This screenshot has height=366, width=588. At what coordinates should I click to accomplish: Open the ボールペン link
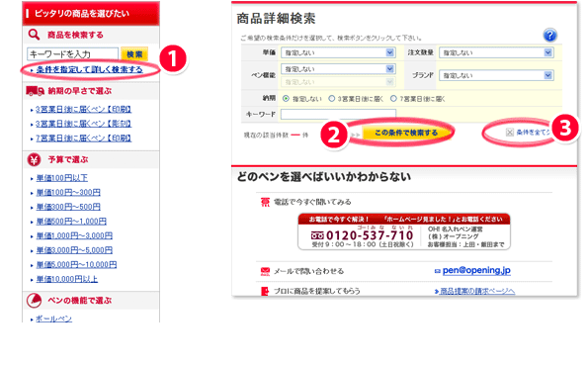tap(53, 319)
